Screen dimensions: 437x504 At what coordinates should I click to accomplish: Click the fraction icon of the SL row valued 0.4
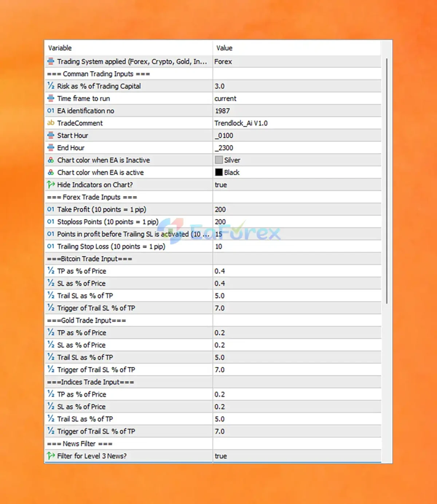tap(51, 284)
